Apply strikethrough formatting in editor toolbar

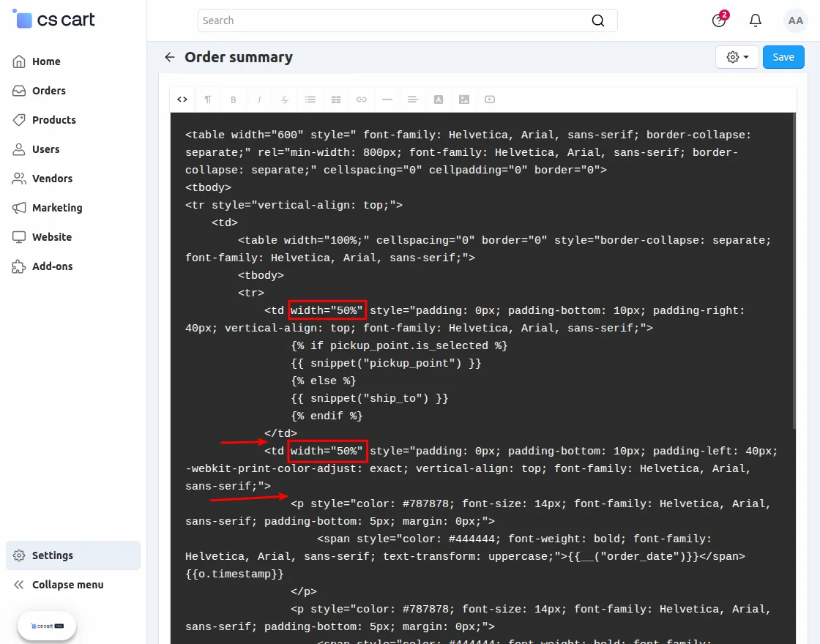click(x=285, y=100)
